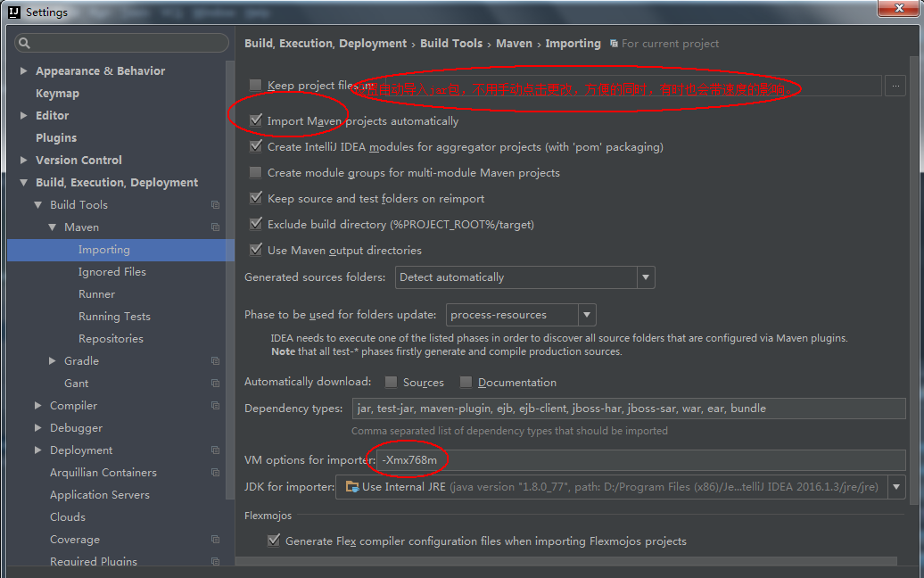The height and width of the screenshot is (578, 924).
Task: Click the project-level icon beside Build Tools
Action: (215, 205)
